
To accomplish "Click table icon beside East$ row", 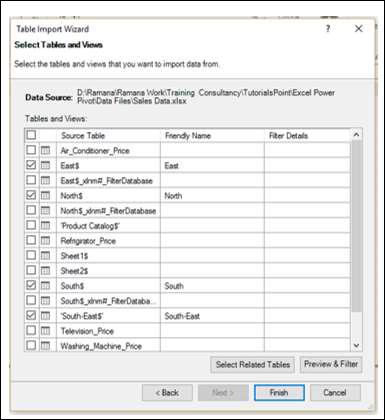I will point(45,166).
